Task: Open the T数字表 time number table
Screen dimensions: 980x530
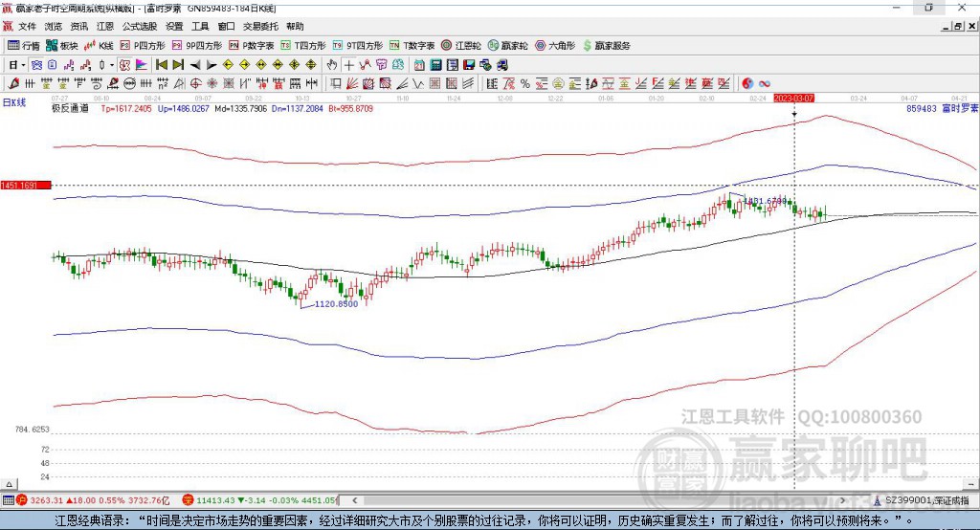Action: (412, 46)
